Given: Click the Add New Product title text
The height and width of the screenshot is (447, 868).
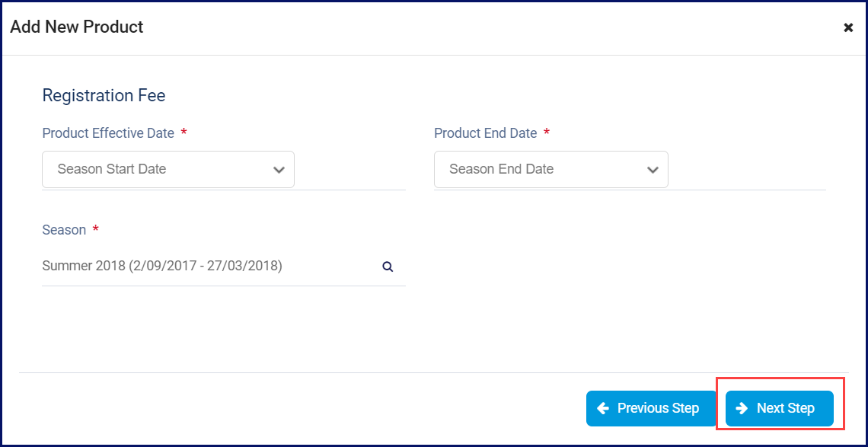Looking at the screenshot, I should 77,27.
